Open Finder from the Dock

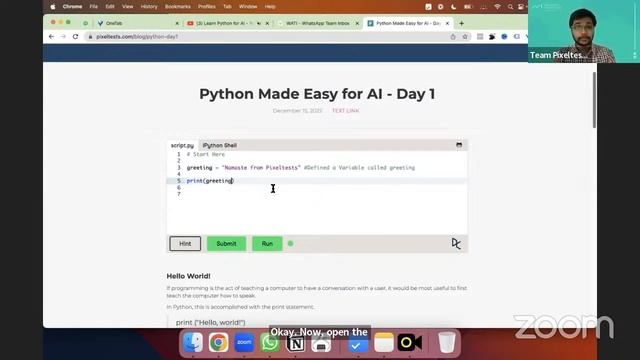(193, 342)
